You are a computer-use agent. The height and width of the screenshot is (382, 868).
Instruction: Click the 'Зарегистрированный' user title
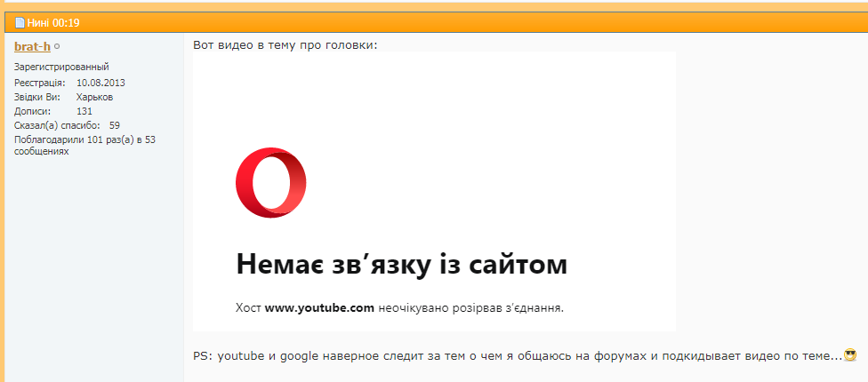pyautogui.click(x=61, y=68)
